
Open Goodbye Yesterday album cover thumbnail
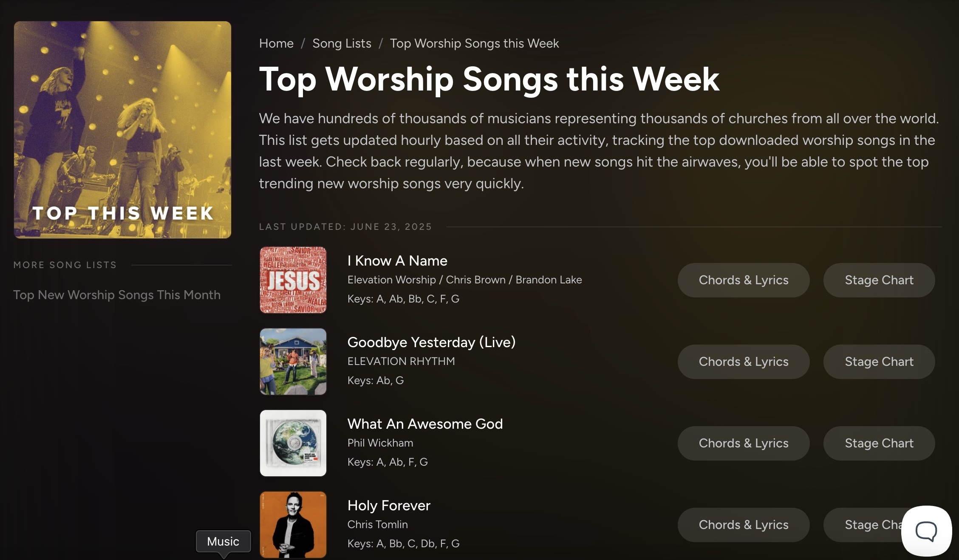[x=293, y=362]
